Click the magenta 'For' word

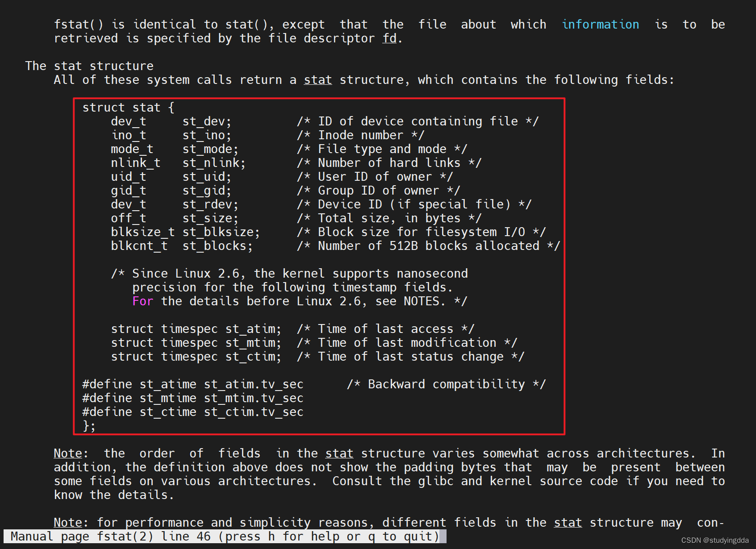pos(143,301)
